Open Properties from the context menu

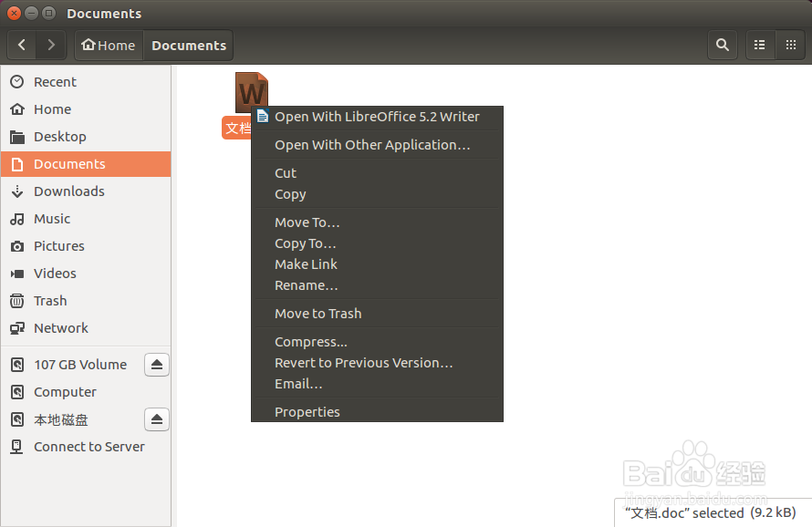point(377,411)
